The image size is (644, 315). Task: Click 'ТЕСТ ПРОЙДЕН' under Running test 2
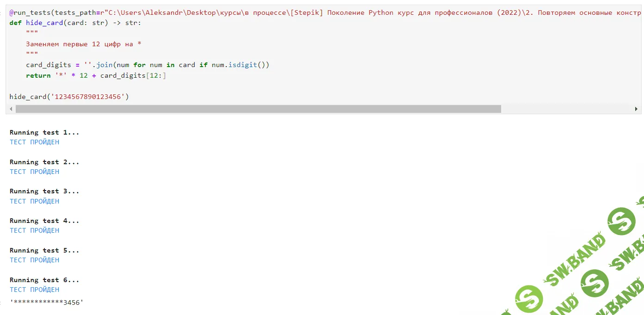[35, 172]
